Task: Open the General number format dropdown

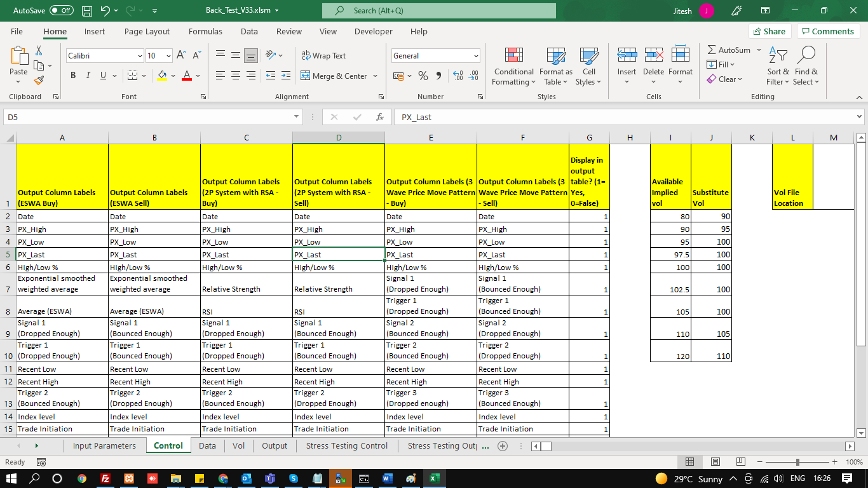Action: click(476, 56)
